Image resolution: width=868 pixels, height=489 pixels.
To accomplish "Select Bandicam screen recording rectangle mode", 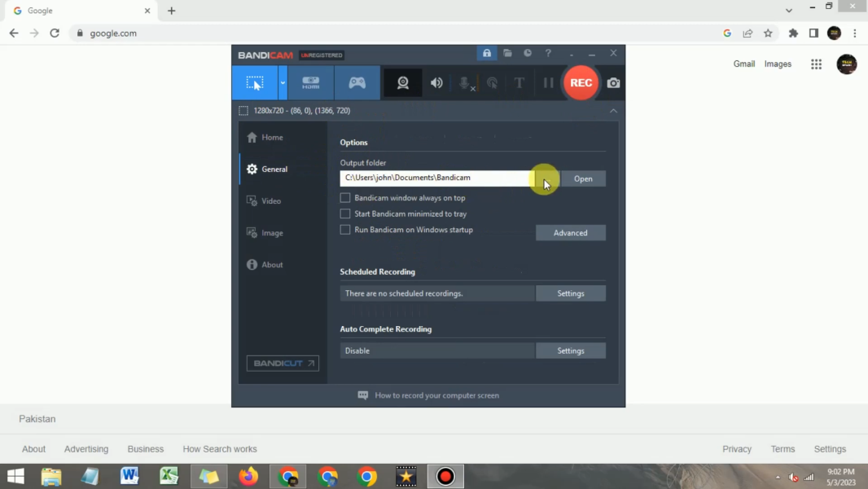I will coord(255,83).
